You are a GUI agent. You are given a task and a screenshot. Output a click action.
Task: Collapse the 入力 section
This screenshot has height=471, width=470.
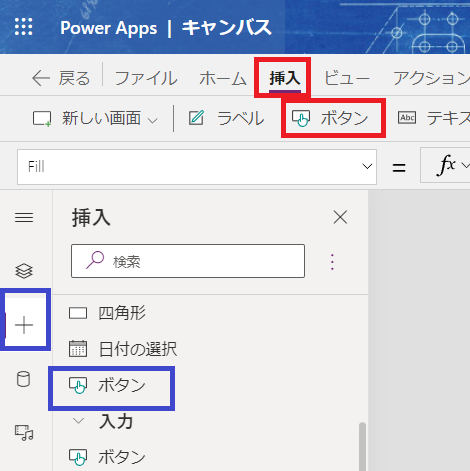tap(79, 421)
